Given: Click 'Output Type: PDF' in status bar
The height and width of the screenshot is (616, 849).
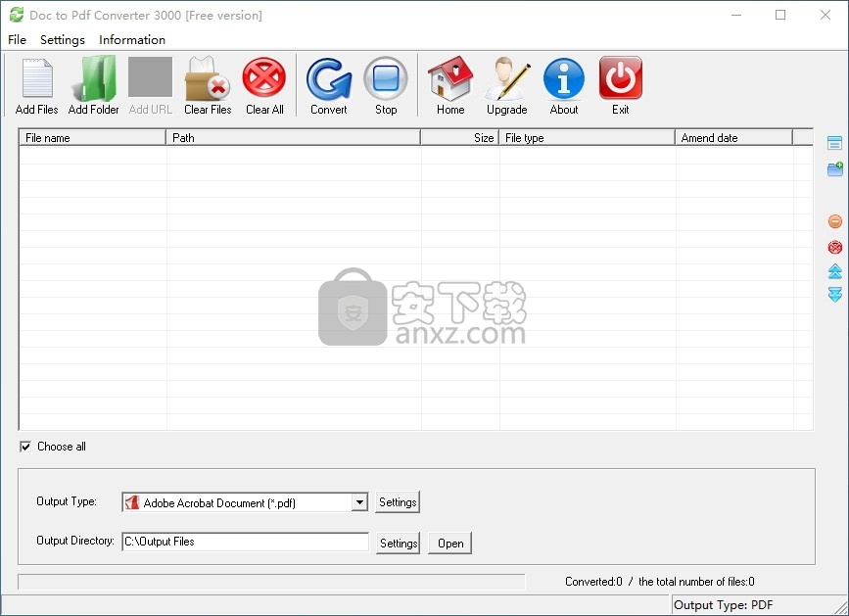Looking at the screenshot, I should (x=723, y=604).
